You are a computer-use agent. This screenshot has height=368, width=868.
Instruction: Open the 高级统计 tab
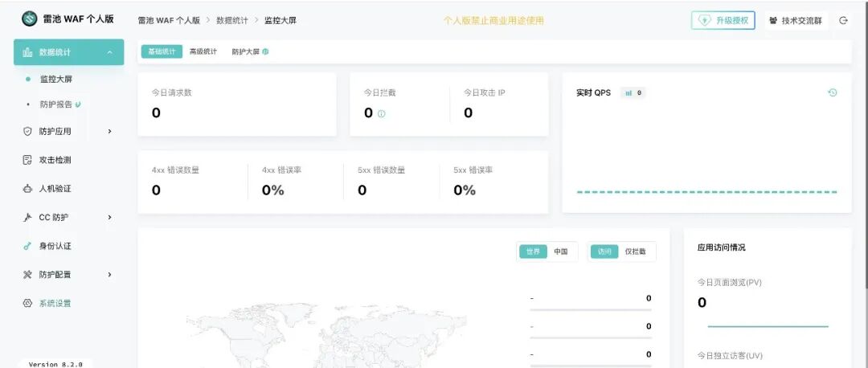(203, 51)
